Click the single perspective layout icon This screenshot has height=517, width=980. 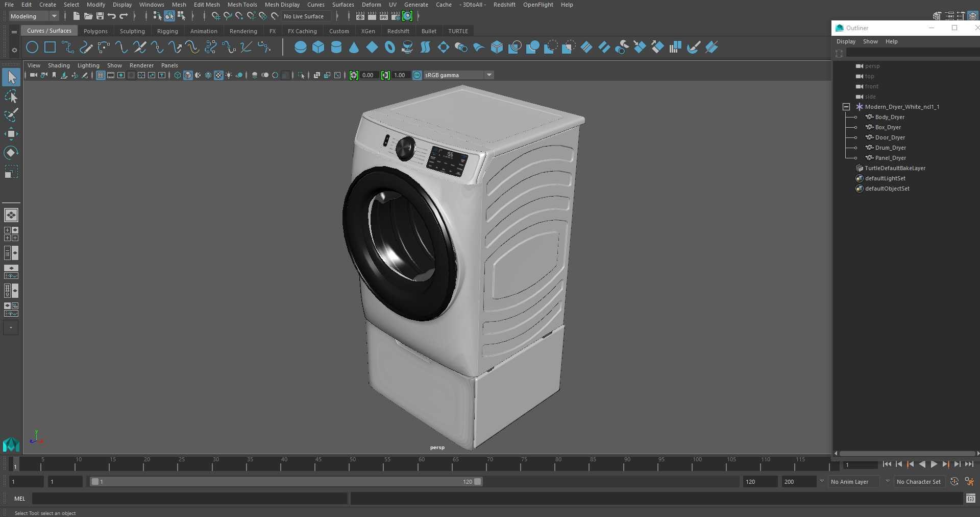pyautogui.click(x=11, y=215)
